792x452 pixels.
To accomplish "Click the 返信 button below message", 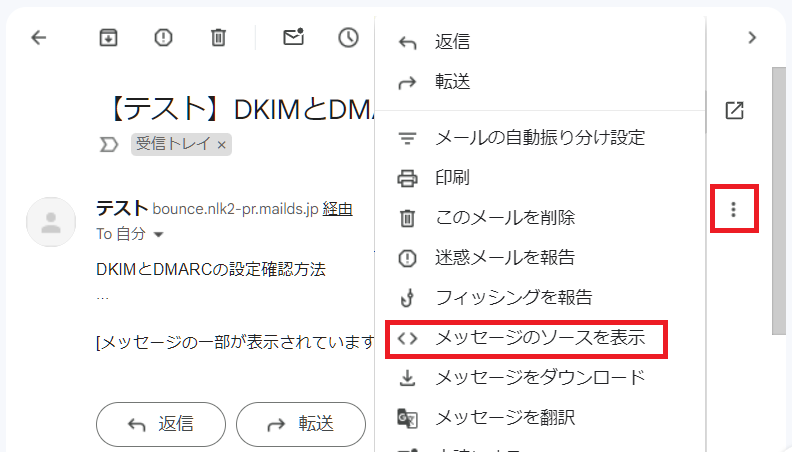I will 161,424.
